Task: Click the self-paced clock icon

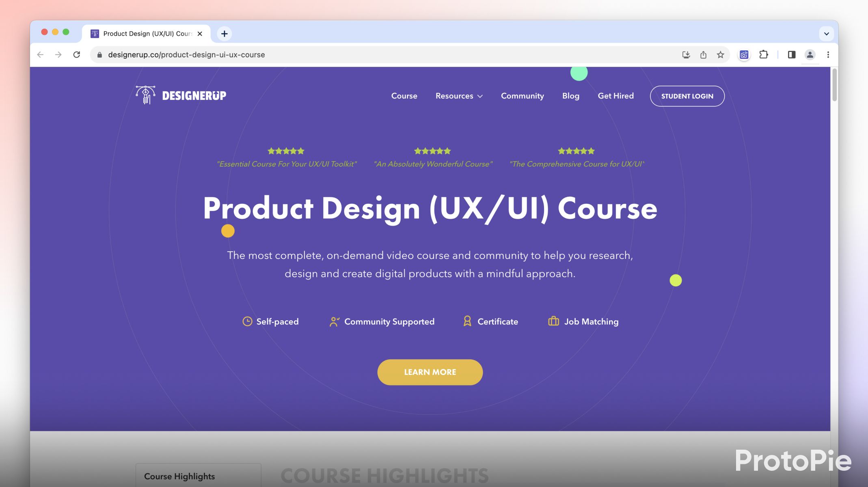Action: coord(247,321)
